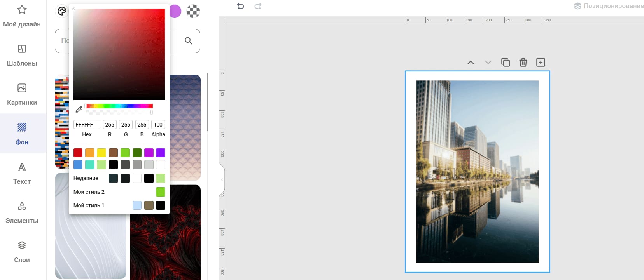Go to Мой дизайн

22,16
